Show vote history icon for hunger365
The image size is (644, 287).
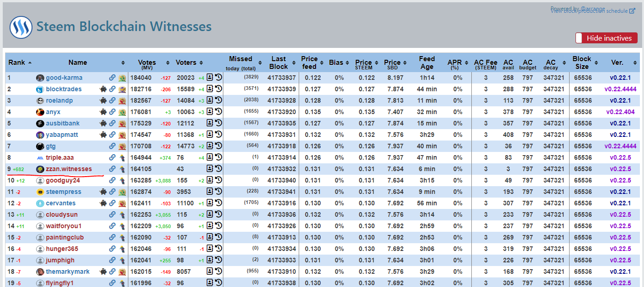(x=218, y=249)
